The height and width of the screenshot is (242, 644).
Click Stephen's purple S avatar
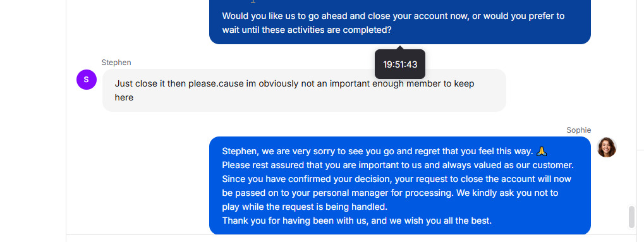(86, 80)
